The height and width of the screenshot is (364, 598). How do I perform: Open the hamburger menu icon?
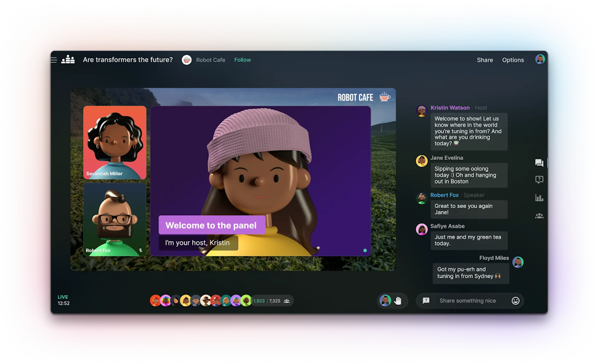point(54,60)
